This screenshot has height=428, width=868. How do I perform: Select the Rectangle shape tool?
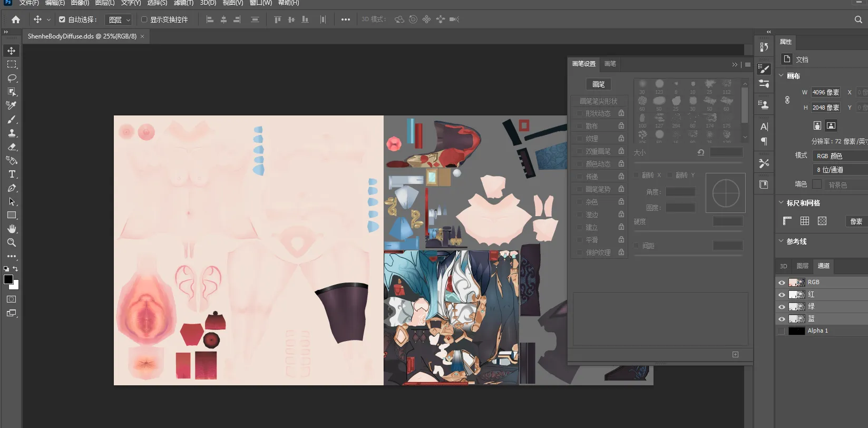point(12,215)
